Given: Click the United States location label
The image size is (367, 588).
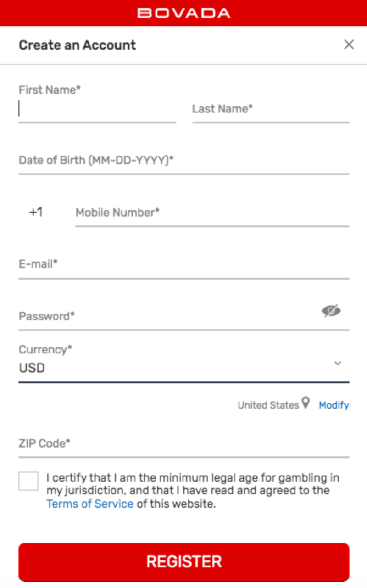Looking at the screenshot, I should pyautogui.click(x=268, y=405).
